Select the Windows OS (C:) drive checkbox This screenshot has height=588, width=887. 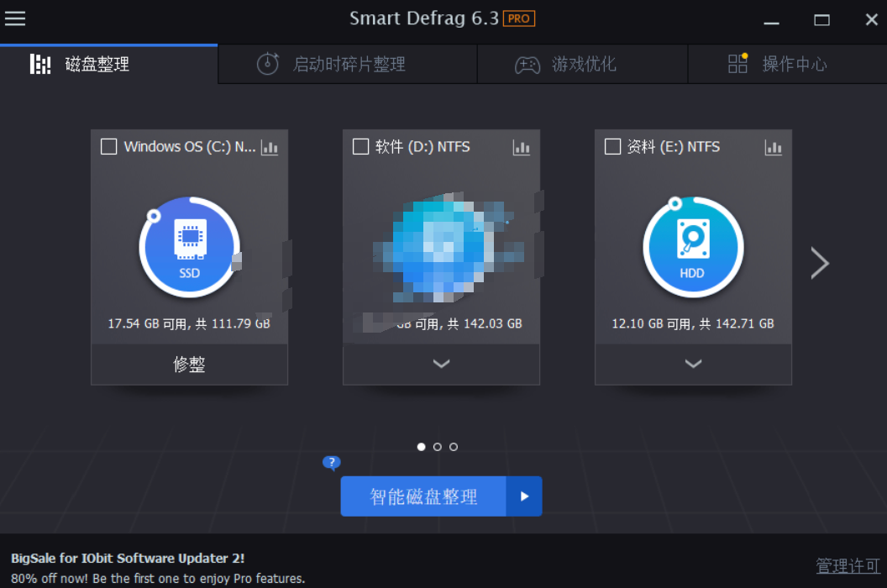108,146
